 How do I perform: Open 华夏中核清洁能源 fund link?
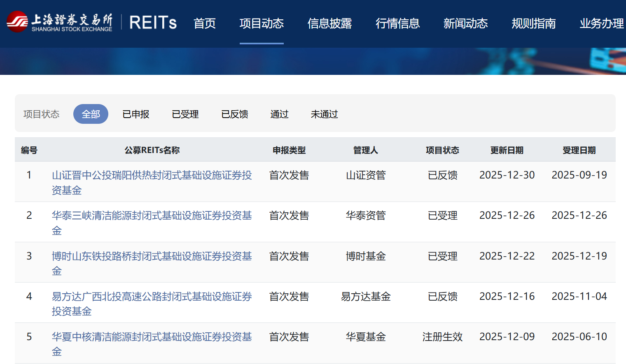coord(152,337)
